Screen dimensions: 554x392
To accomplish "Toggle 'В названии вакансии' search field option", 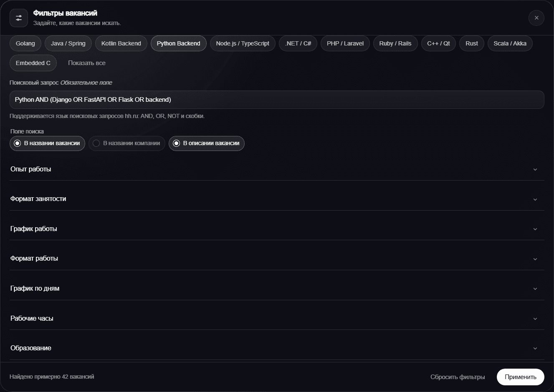I will 47,143.
